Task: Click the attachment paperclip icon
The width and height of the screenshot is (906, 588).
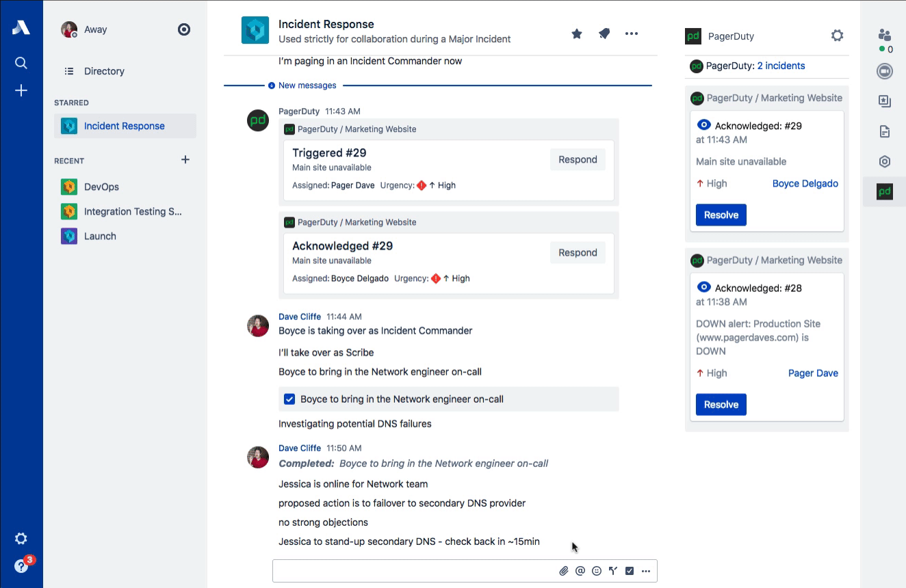Action: pyautogui.click(x=564, y=571)
